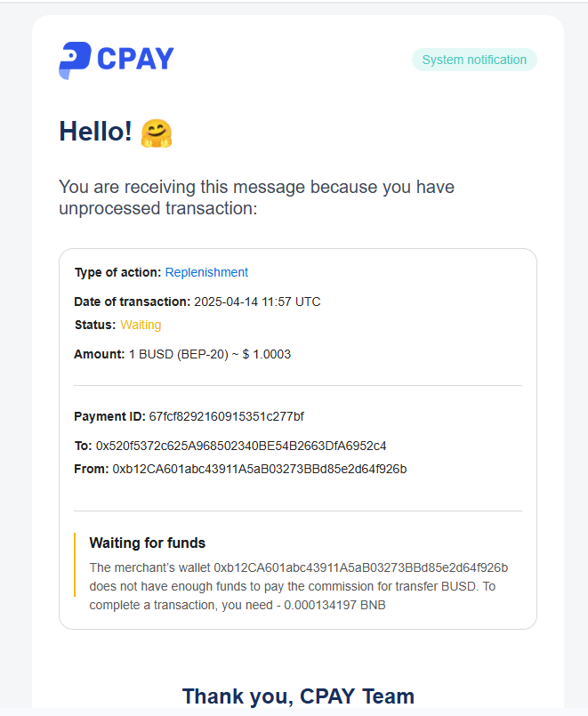Select the Payment ID value 67fcf8292160915351c277bf
Image resolution: width=588 pixels, height=716 pixels.
226,416
